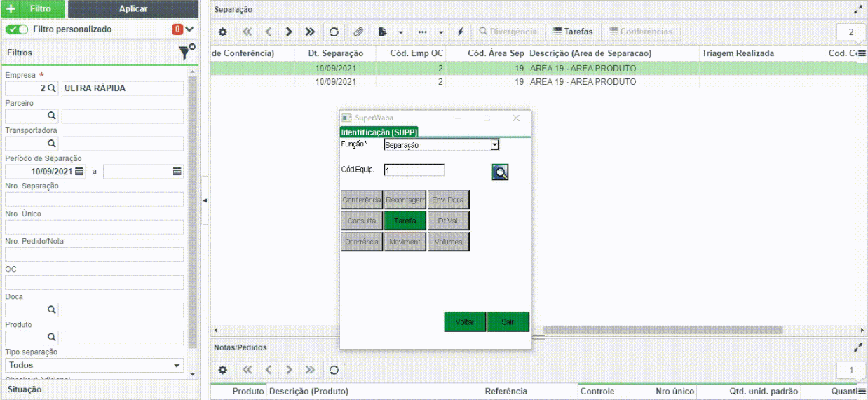Click the settings gear in Separação toolbar
868x400 pixels.
coord(223,32)
